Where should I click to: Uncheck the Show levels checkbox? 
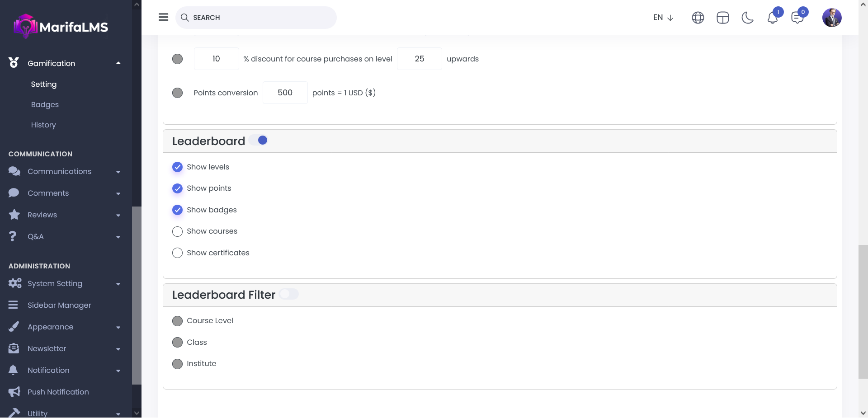click(x=177, y=167)
